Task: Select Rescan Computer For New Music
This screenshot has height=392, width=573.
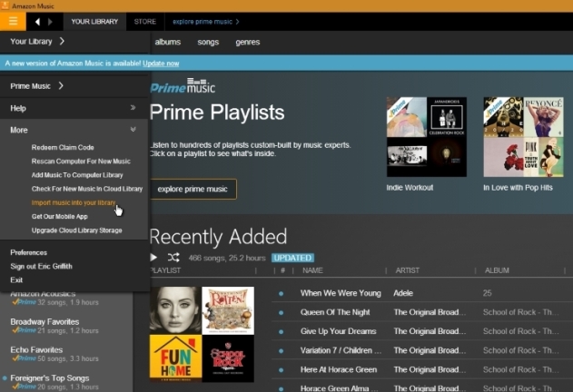Action: pos(81,162)
